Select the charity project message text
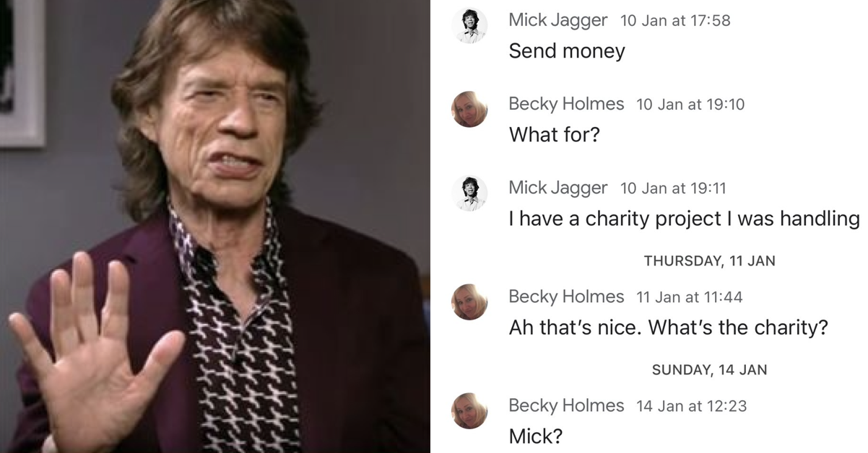This screenshot has height=453, width=868. click(x=683, y=219)
